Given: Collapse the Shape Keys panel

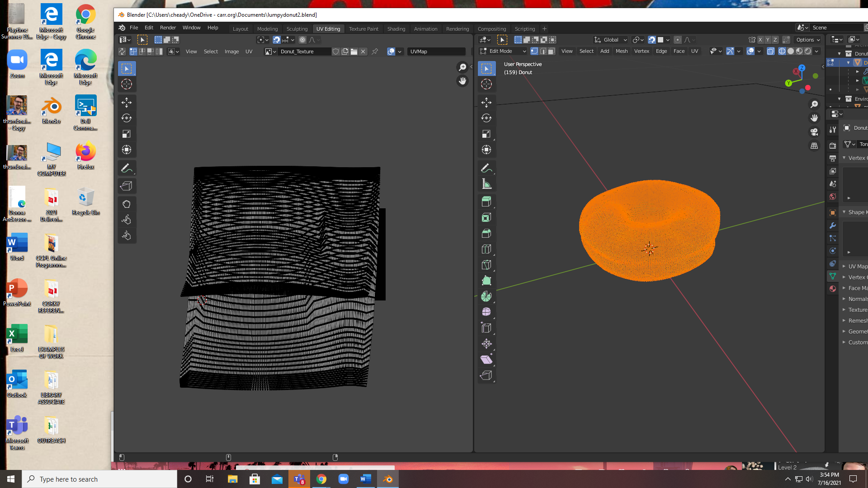Looking at the screenshot, I should coord(855,212).
